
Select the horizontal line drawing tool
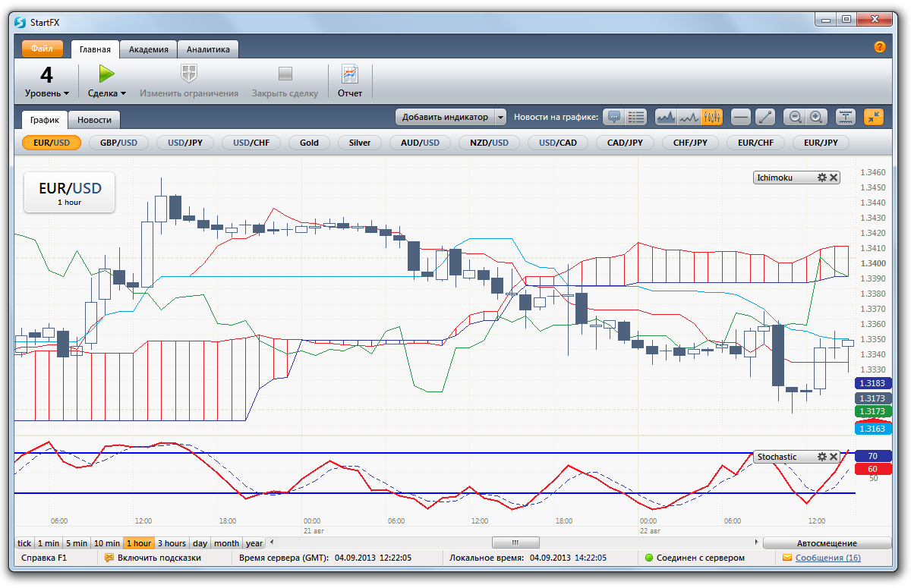(741, 118)
